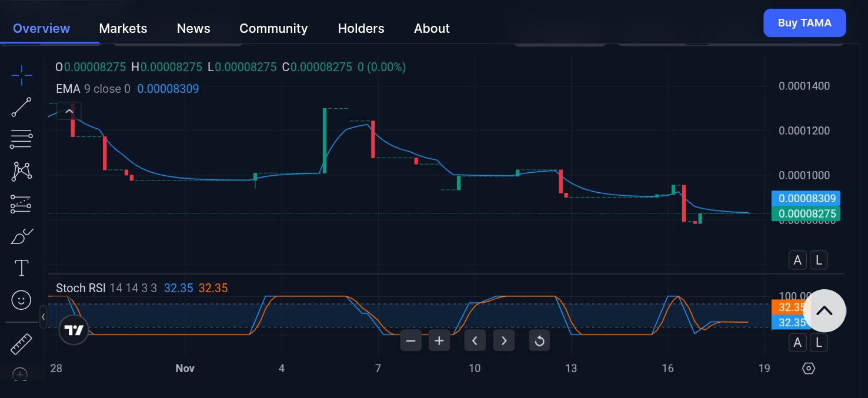
Task: Select the brush drawing tool
Action: pyautogui.click(x=21, y=236)
